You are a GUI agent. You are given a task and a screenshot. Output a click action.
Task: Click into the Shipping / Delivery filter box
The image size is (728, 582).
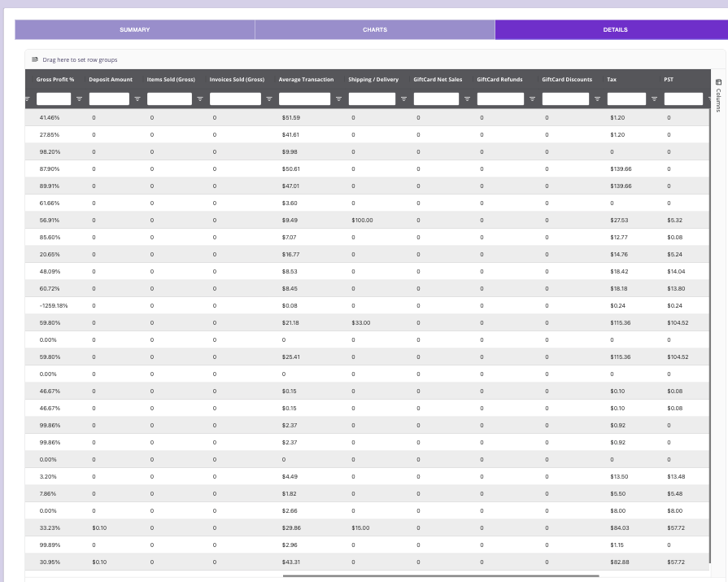(x=372, y=99)
